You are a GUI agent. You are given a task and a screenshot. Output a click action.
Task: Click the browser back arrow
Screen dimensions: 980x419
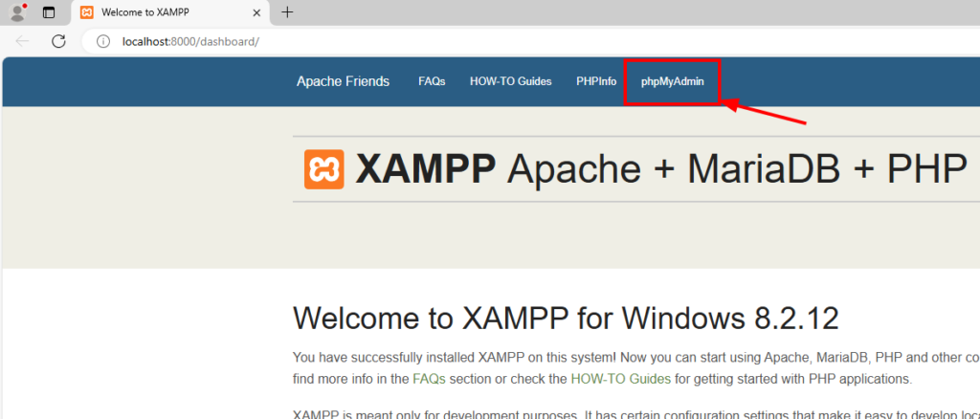[23, 41]
